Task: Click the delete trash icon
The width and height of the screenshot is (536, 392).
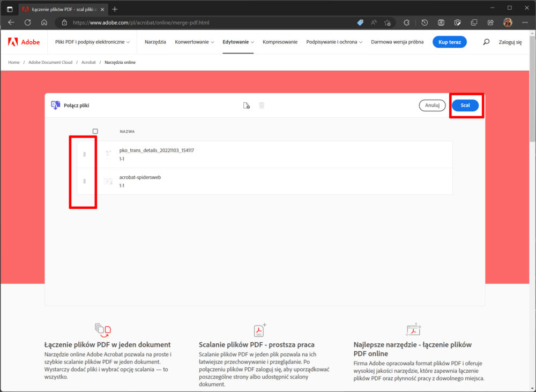Action: [262, 105]
